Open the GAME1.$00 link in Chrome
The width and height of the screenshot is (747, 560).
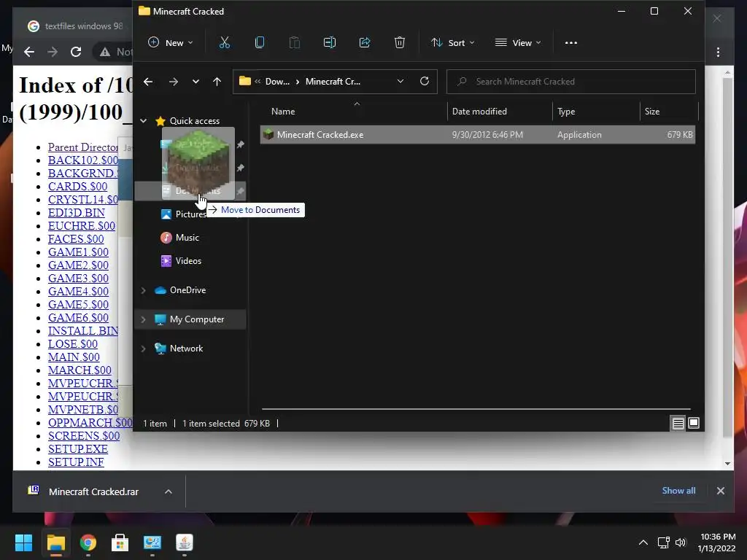click(78, 252)
